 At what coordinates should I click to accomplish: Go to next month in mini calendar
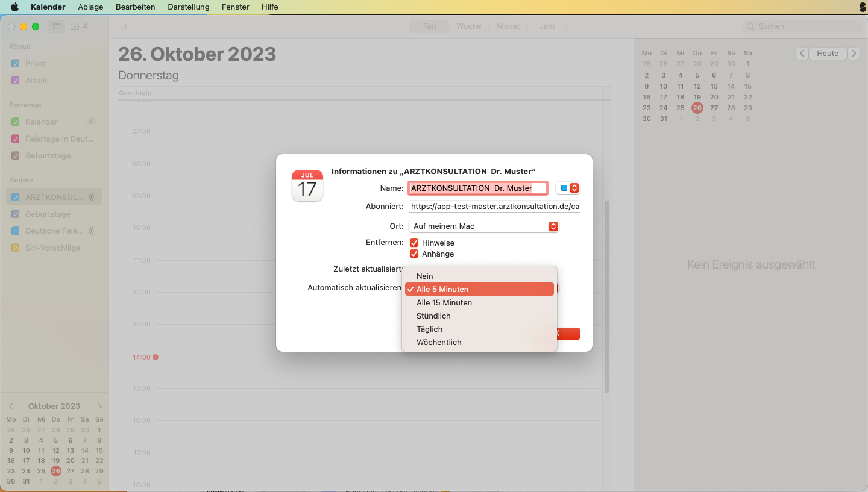[100, 406]
